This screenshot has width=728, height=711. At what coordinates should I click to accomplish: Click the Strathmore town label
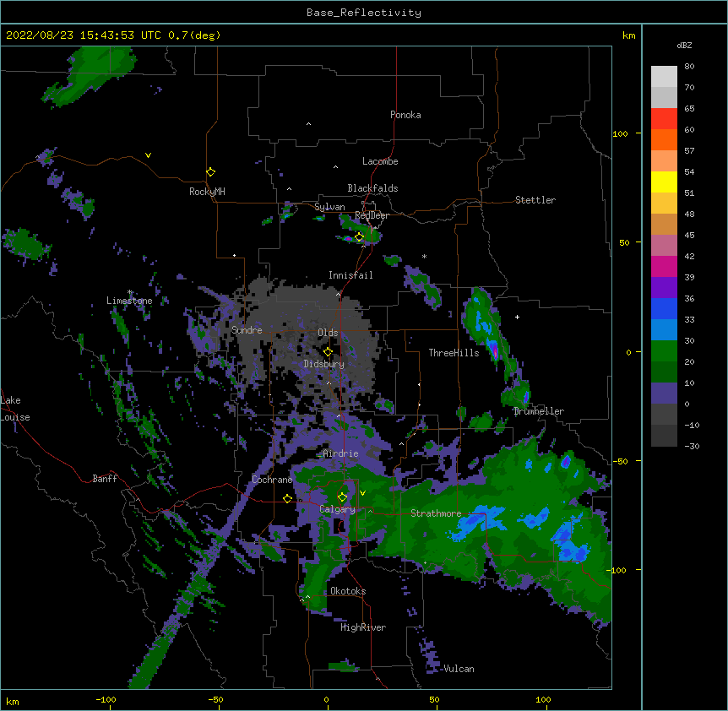pyautogui.click(x=436, y=513)
